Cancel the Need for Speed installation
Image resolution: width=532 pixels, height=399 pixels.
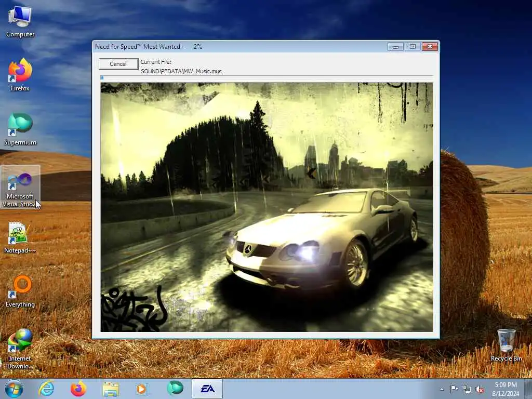(x=118, y=64)
